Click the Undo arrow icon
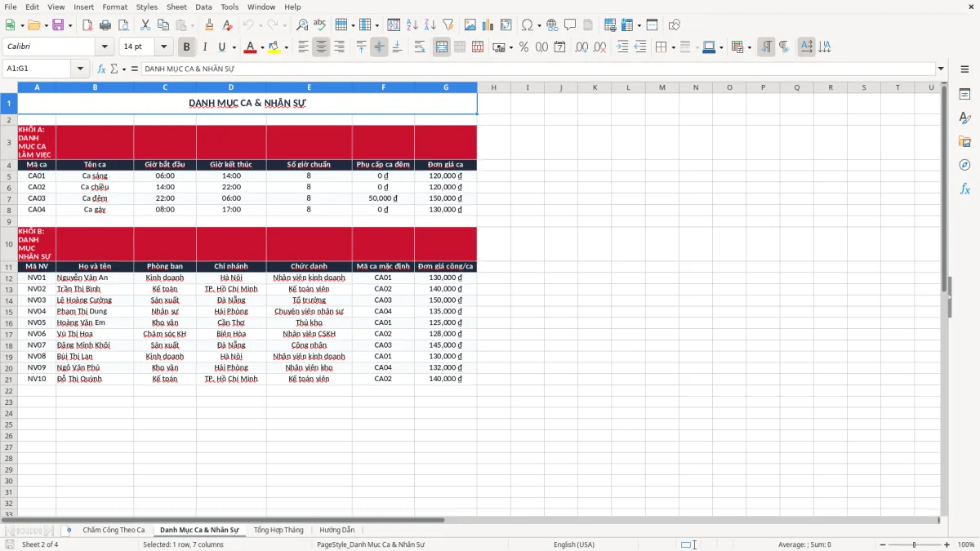Screen dimensions: 980x551 (248, 25)
